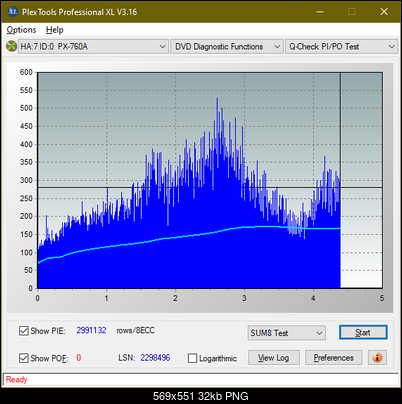Screen dimensions: 402x404
Task: Click the PI/PO error graph area
Action: [210, 180]
